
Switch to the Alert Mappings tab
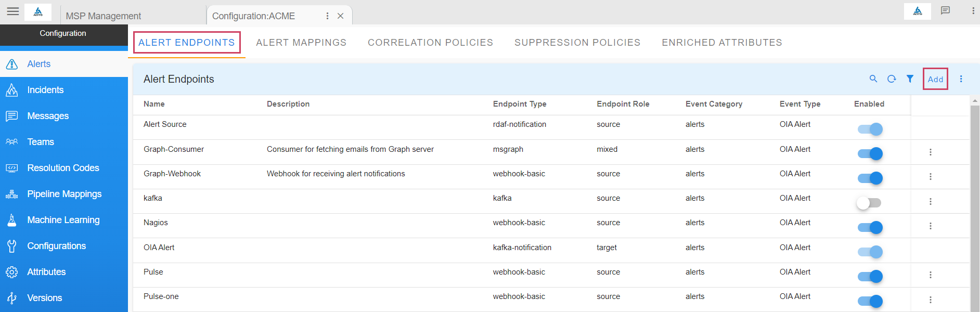[x=301, y=43]
